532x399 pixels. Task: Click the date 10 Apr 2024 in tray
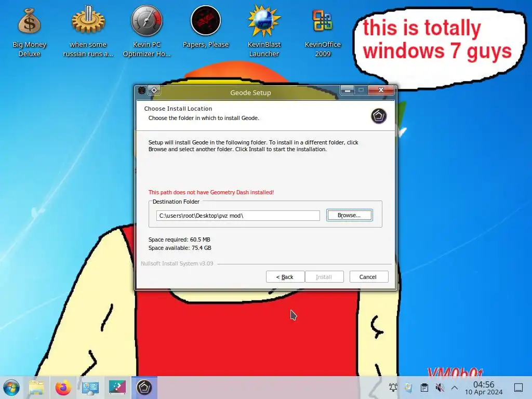point(484,392)
